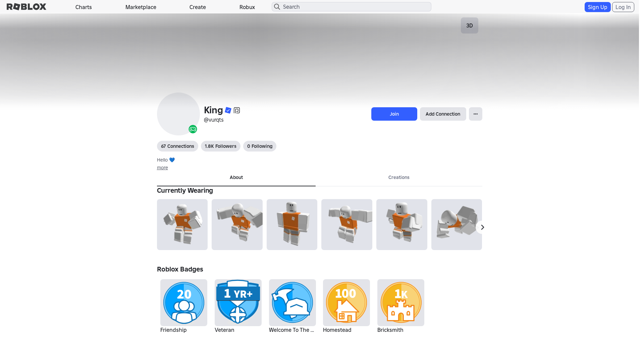Open the three-dots more options menu
Image resolution: width=644 pixels, height=362 pixels.
coord(476,114)
